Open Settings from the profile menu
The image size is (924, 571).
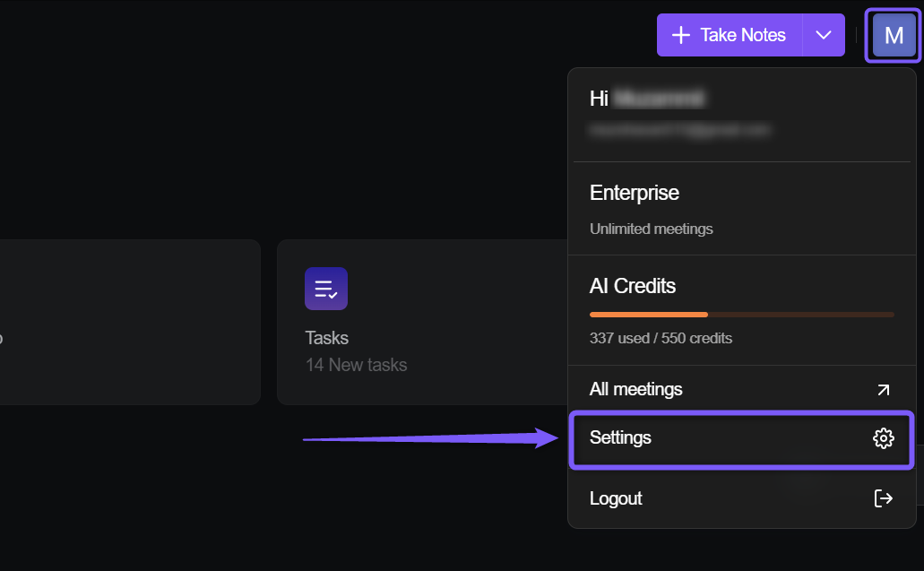(x=741, y=439)
